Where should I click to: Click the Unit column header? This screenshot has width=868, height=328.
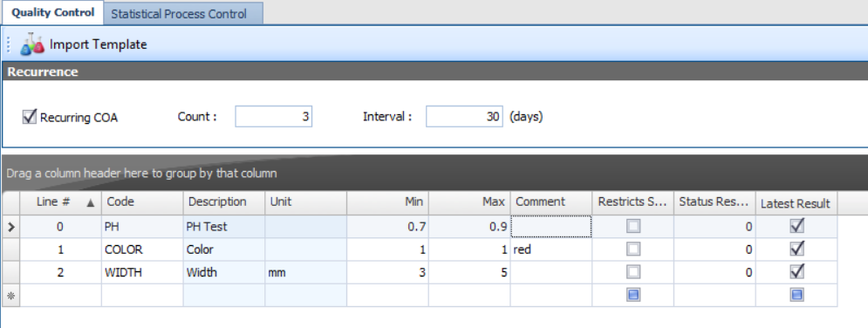tap(305, 202)
